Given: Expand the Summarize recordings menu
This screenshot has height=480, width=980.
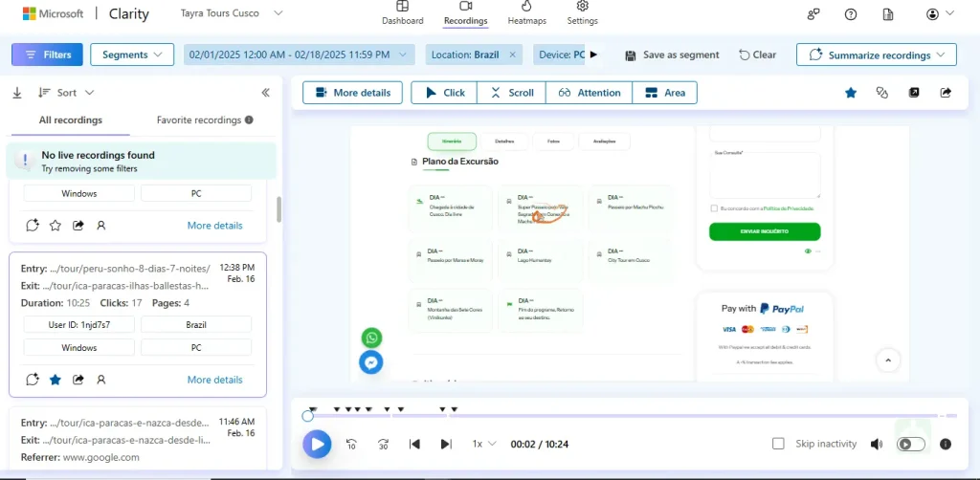Looking at the screenshot, I should click(x=877, y=55).
